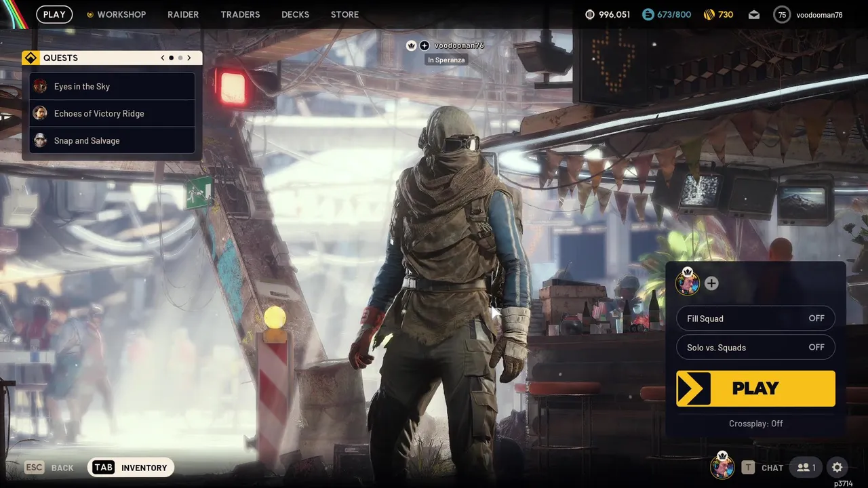Viewport: 868px width, 488px height.
Task: Click the T chat key icon
Action: [x=748, y=467]
